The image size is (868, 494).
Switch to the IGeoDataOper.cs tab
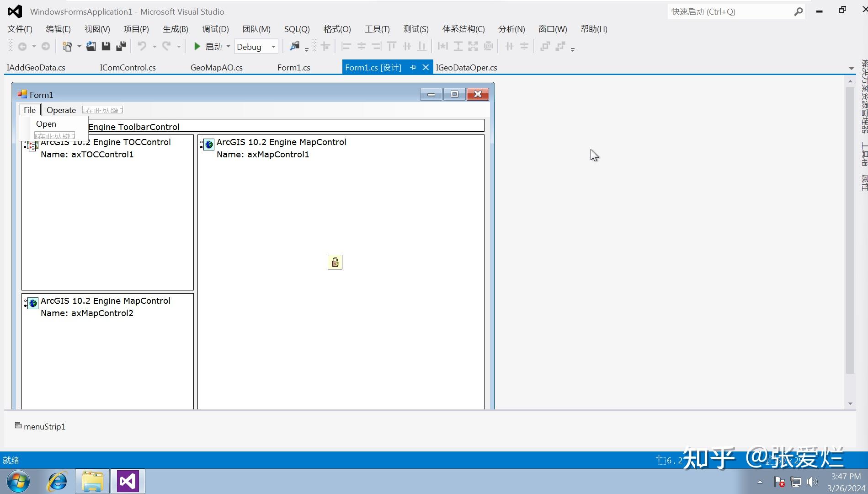coord(466,68)
